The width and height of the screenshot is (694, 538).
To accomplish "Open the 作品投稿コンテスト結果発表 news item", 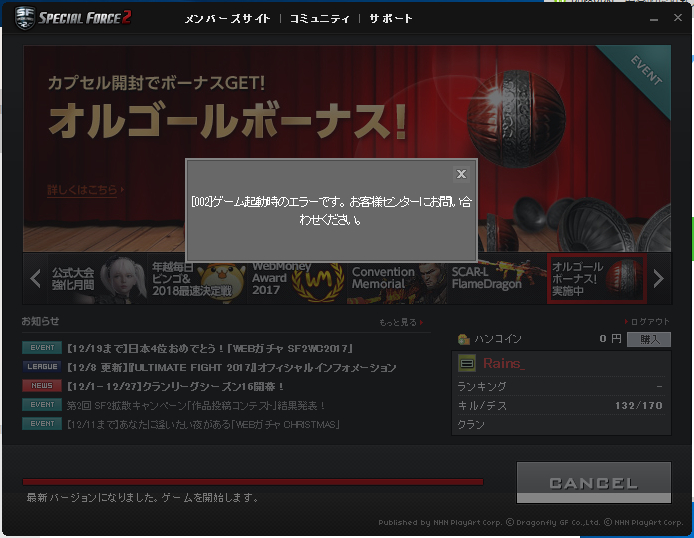I will 196,405.
